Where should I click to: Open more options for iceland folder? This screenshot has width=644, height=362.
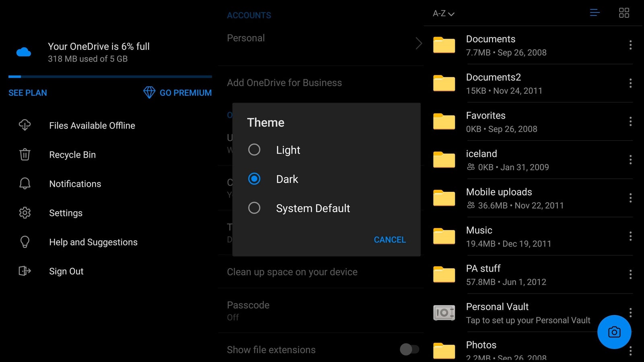tap(630, 160)
